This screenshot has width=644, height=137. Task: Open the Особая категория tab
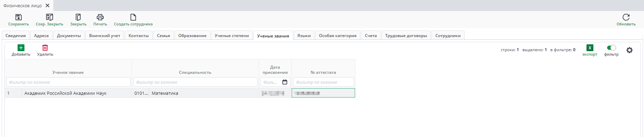point(338,36)
